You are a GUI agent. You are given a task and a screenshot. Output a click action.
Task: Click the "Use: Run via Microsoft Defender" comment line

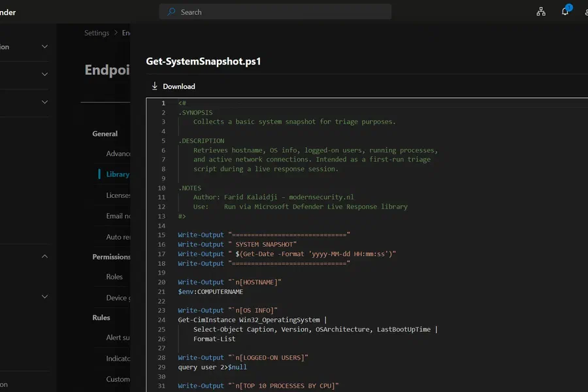(x=301, y=206)
